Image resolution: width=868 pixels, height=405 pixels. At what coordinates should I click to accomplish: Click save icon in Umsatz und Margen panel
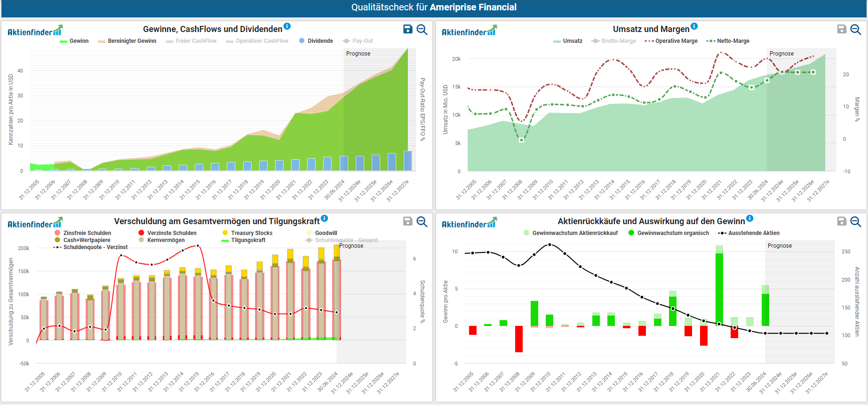[x=842, y=29]
